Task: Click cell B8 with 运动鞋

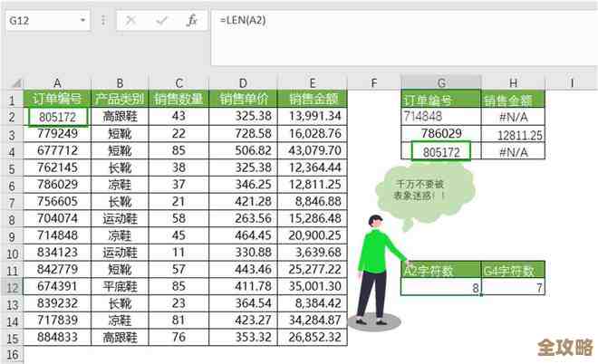Action: [x=120, y=218]
